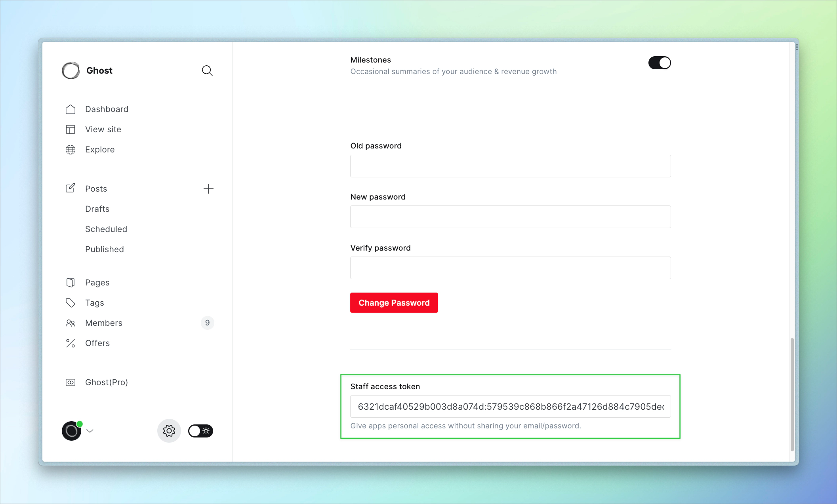Click the Explore globe icon
Screen dimensions: 837x504
[x=71, y=150]
